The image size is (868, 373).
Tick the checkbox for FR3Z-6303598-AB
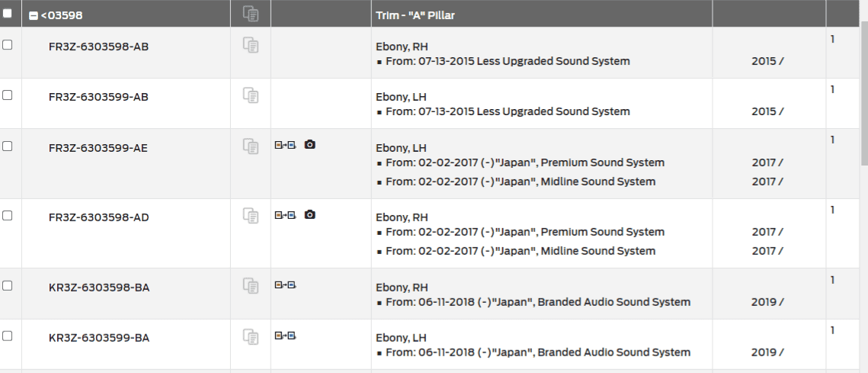(x=7, y=45)
